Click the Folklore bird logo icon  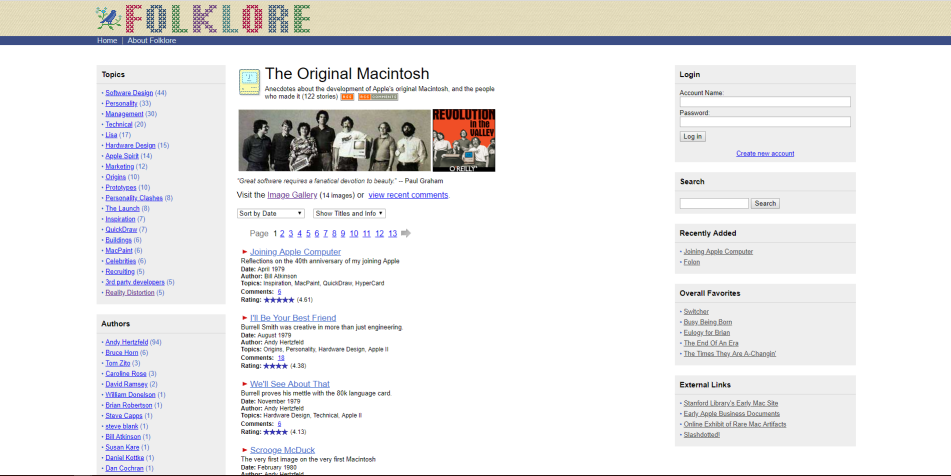tap(109, 19)
